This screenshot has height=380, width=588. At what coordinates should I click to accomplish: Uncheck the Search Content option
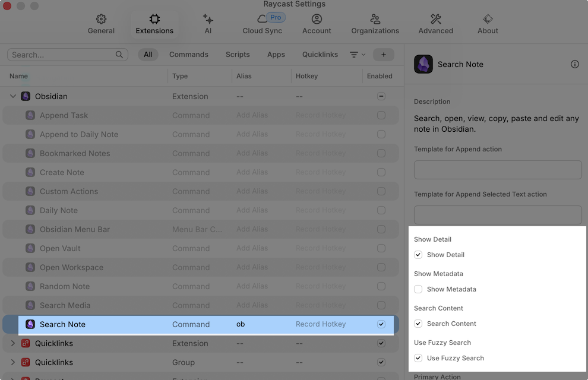coord(418,324)
